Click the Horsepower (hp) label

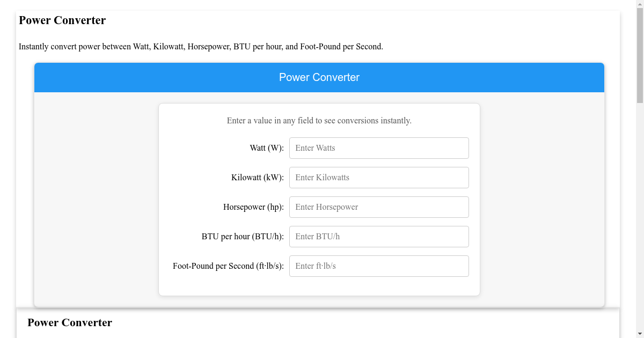253,207
